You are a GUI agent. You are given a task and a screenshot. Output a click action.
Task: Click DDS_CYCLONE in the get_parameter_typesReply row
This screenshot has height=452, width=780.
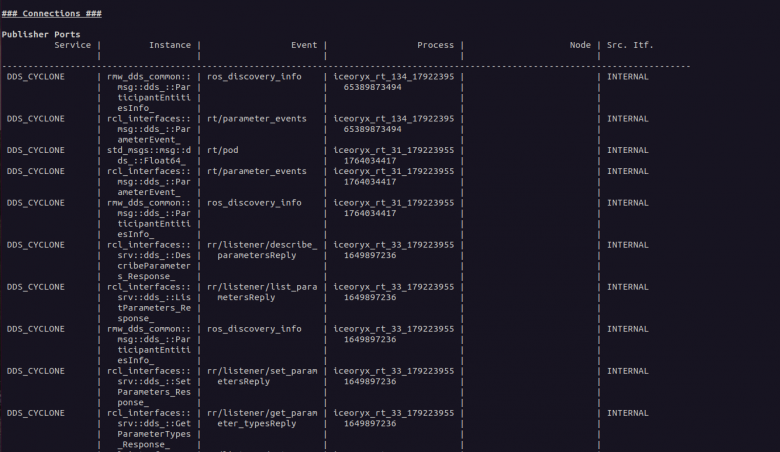click(36, 413)
